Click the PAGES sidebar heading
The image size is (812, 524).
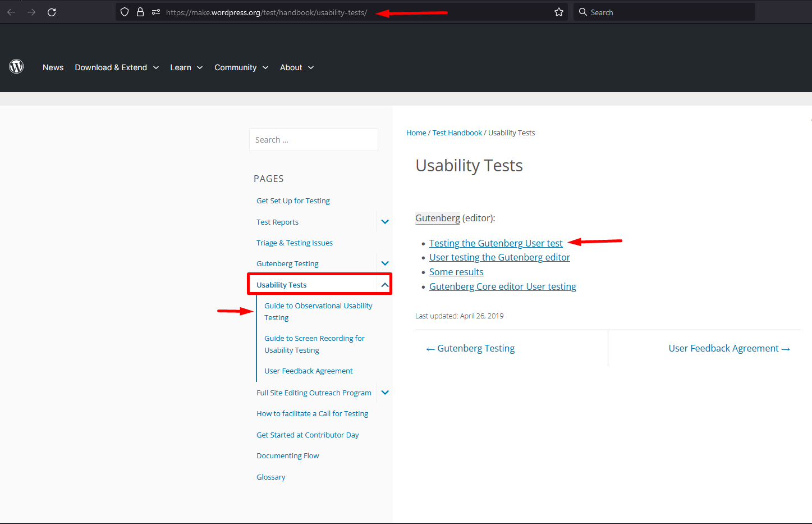[x=268, y=179]
